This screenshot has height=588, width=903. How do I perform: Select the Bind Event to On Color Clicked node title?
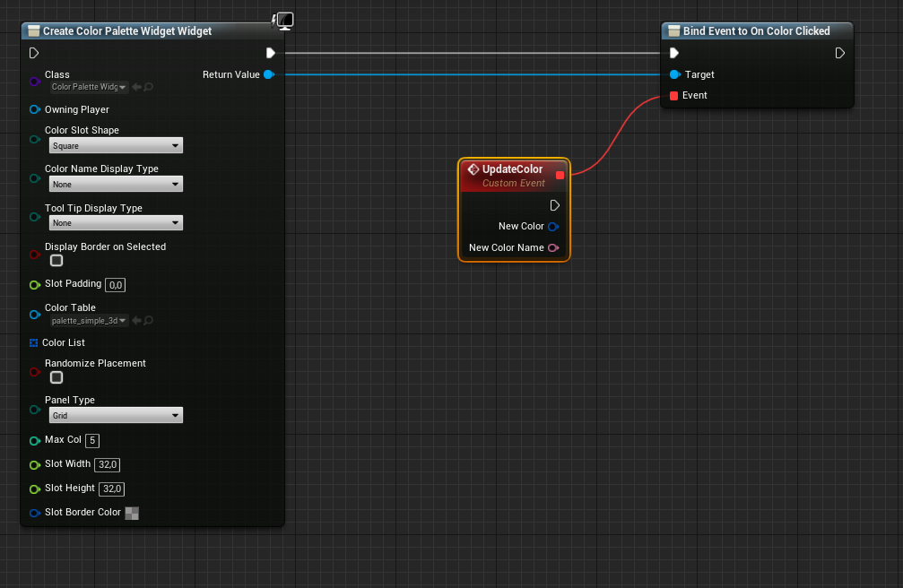(x=756, y=31)
